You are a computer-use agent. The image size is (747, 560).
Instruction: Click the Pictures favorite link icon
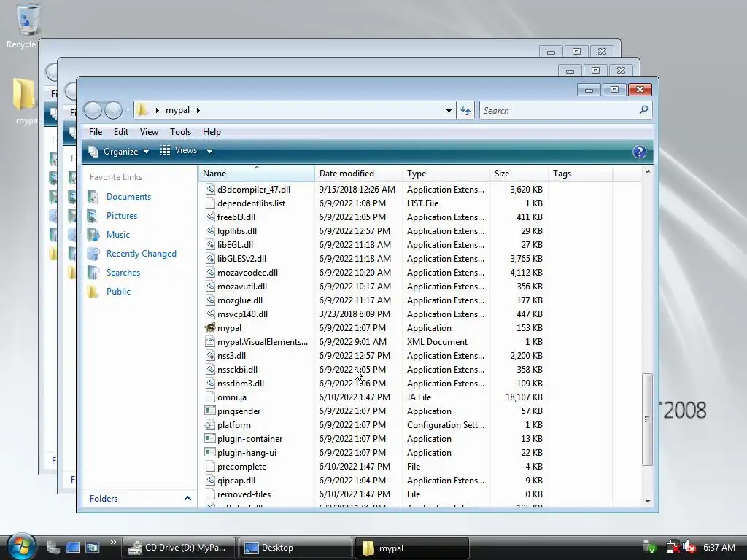tap(93, 216)
